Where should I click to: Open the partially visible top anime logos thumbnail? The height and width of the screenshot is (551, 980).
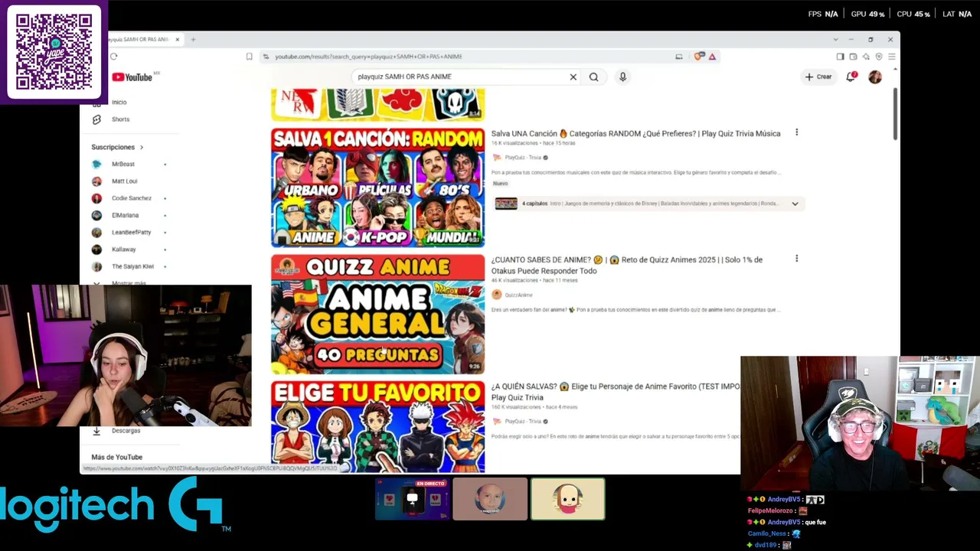tap(377, 104)
